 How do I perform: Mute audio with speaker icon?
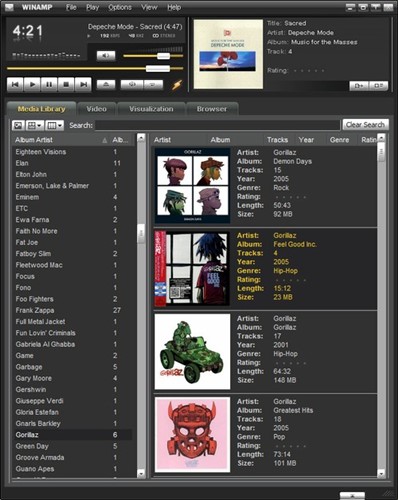pyautogui.click(x=106, y=56)
